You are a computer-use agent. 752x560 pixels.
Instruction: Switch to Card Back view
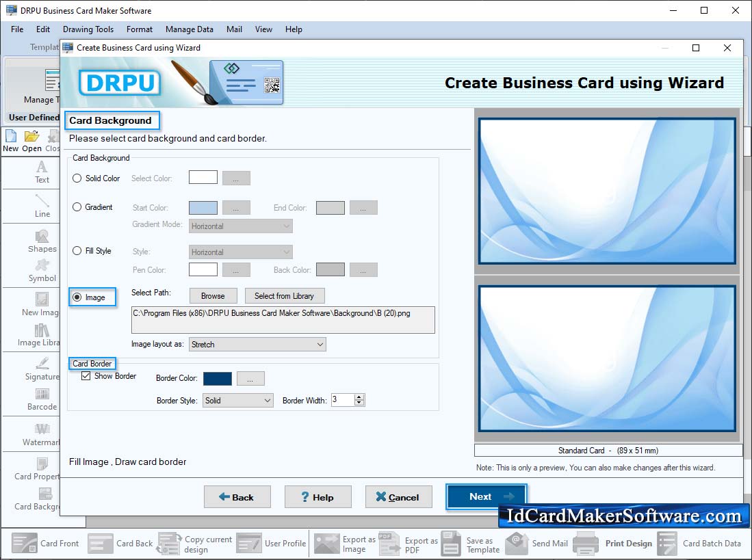(120, 543)
